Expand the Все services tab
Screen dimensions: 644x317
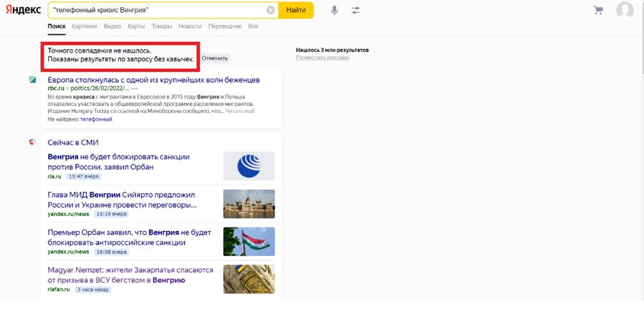253,26
